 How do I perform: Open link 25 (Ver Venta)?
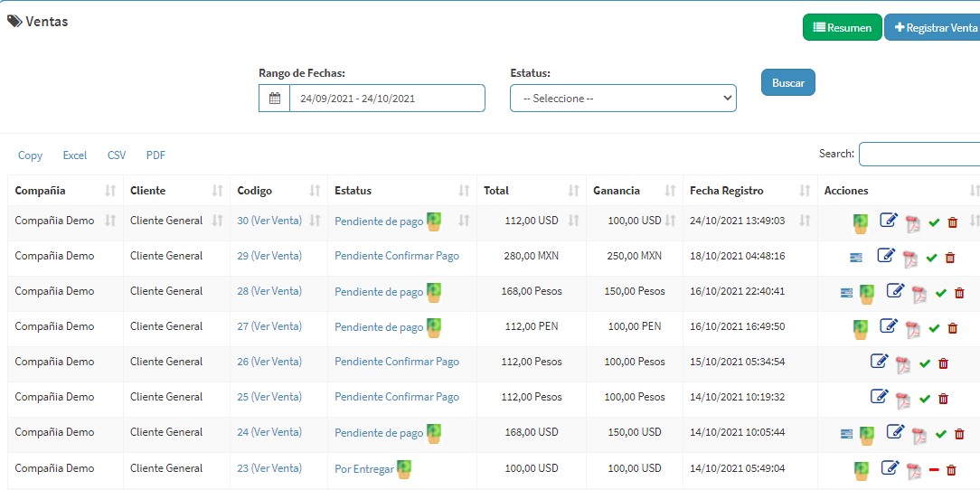(269, 397)
